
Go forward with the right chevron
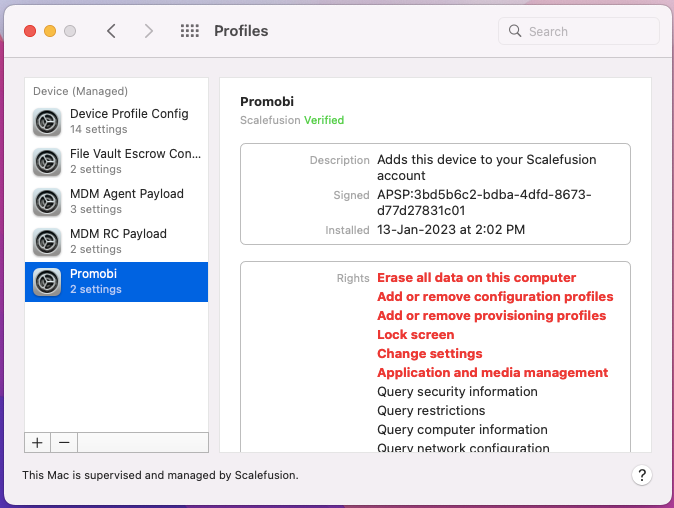click(149, 31)
